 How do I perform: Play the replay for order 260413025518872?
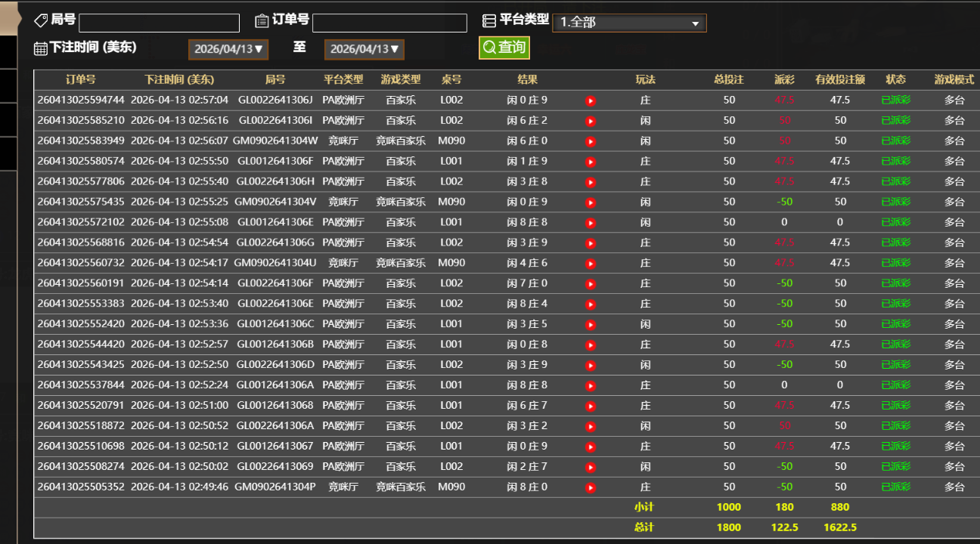(x=591, y=425)
